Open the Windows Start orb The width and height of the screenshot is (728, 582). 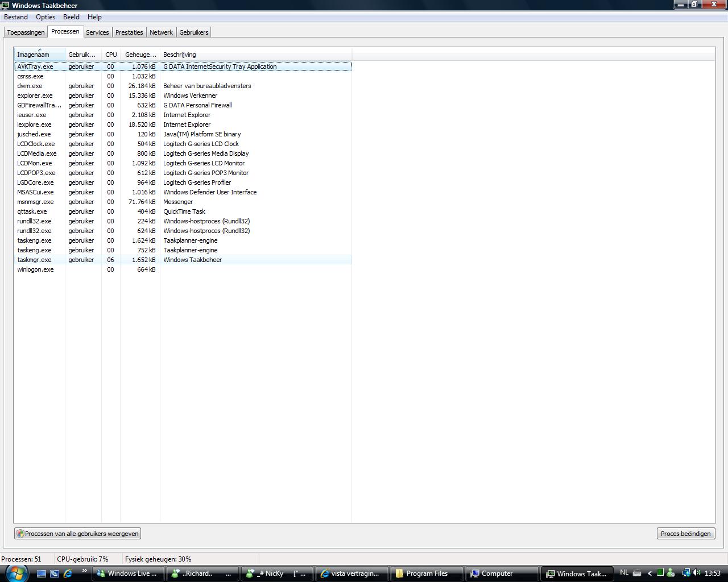click(15, 573)
